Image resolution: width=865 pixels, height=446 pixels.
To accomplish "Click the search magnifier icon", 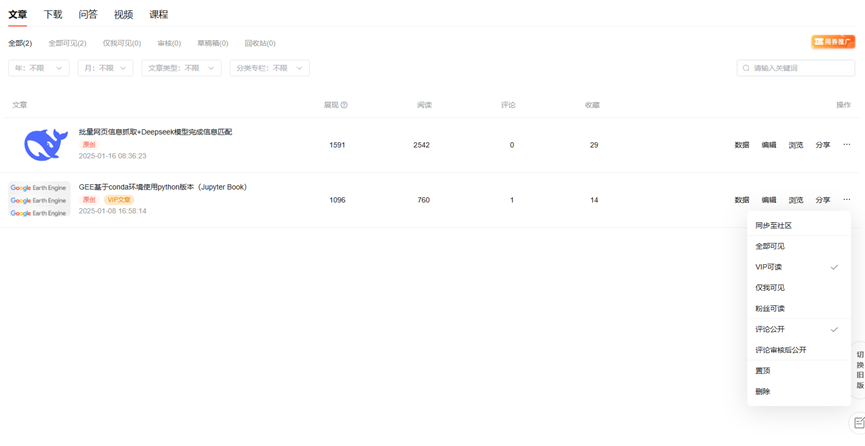I will coord(746,68).
